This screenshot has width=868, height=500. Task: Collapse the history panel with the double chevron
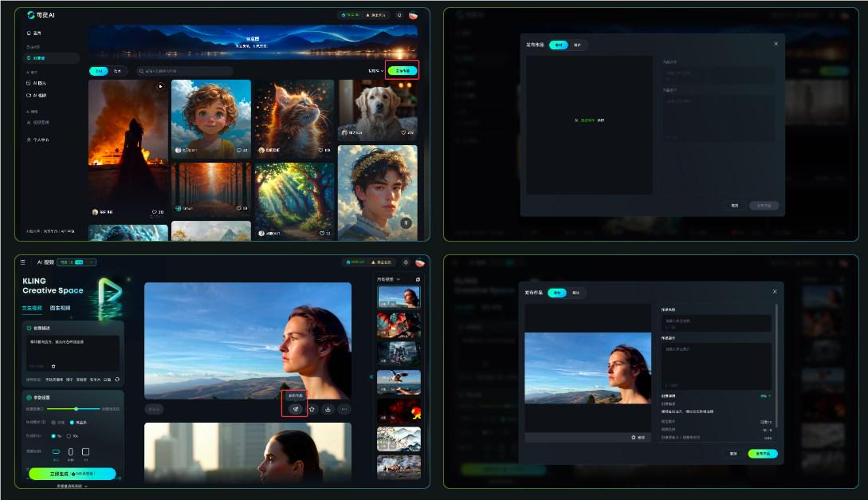[370, 376]
